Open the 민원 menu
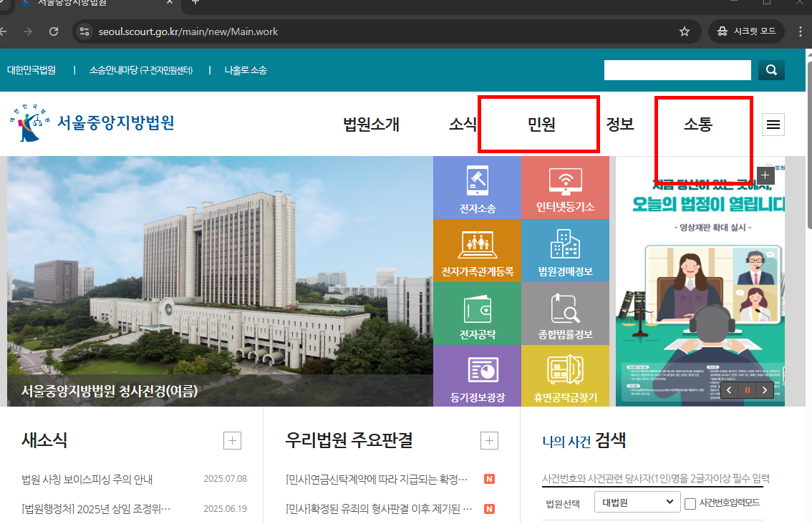812x524 pixels. [x=538, y=124]
